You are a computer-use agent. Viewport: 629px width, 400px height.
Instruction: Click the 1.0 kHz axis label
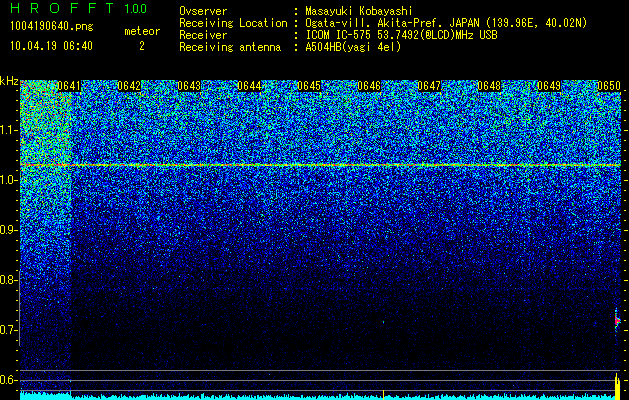7,180
